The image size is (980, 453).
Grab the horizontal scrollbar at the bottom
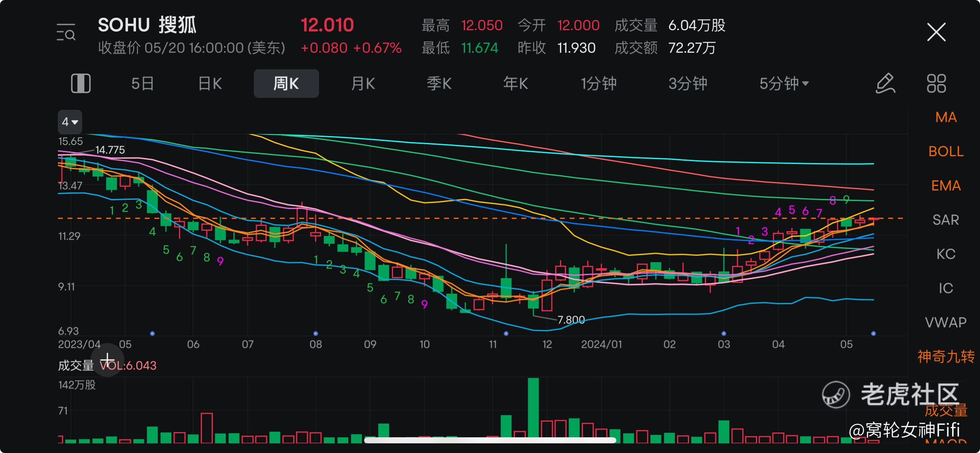[x=490, y=440]
